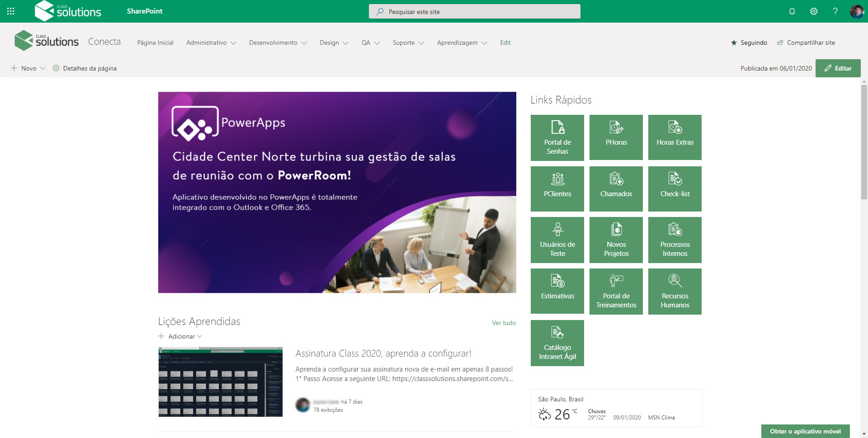The width and height of the screenshot is (868, 438).
Task: Open the settings gear in top bar
Action: (x=814, y=11)
